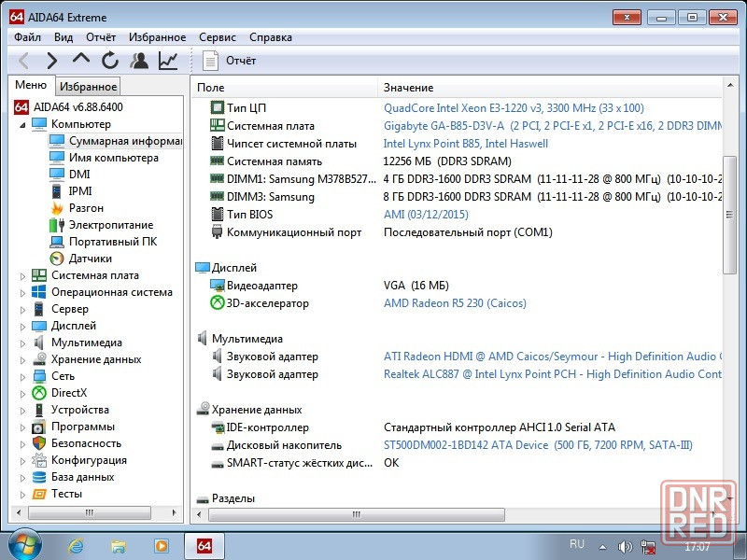
Task: Click the volume speaker tray icon
Action: 625,546
